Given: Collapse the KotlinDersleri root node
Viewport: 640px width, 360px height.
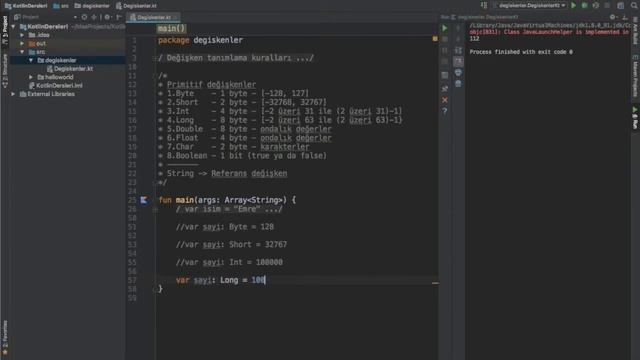Looking at the screenshot, I should tap(13, 27).
